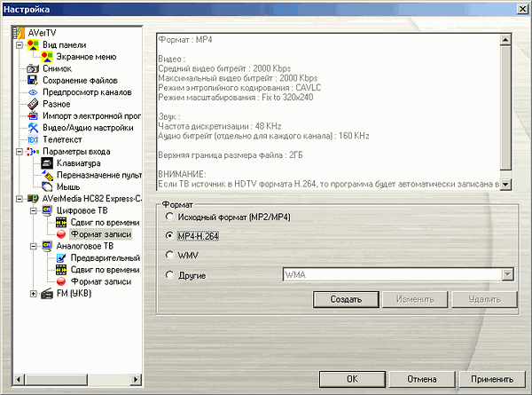Click the Вид панели icon

point(33,45)
